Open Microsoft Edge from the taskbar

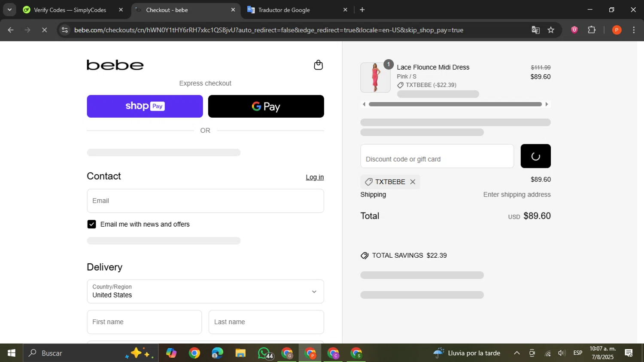[217, 353]
